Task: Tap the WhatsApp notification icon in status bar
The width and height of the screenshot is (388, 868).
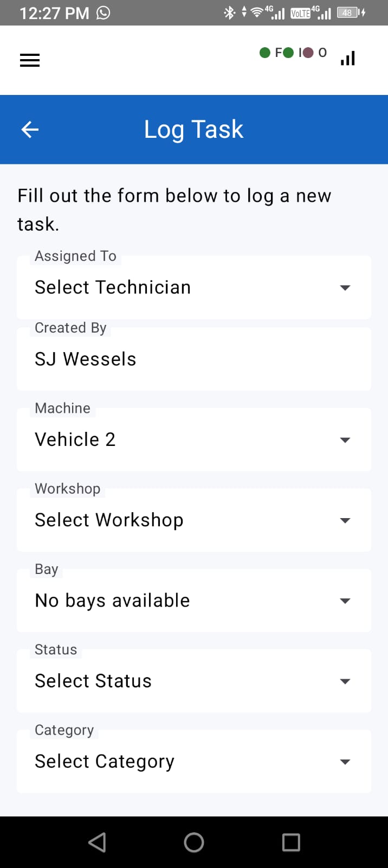Action: (x=103, y=12)
